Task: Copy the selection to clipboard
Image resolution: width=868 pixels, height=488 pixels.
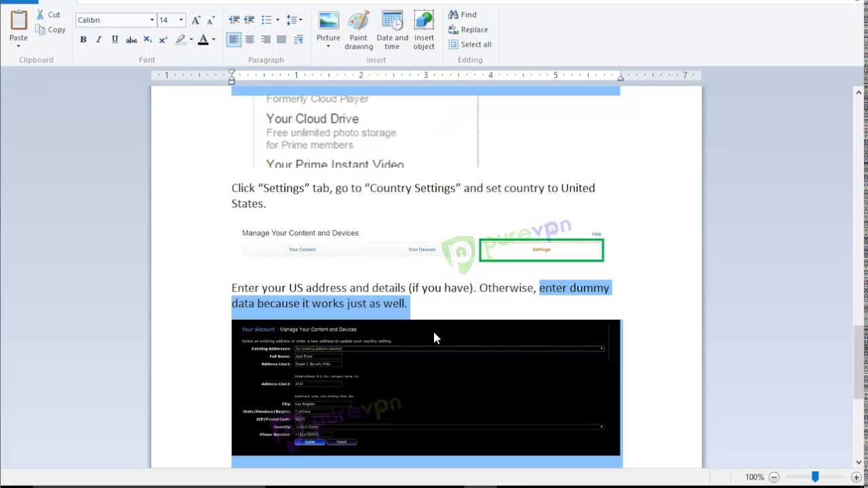Action: click(x=50, y=30)
